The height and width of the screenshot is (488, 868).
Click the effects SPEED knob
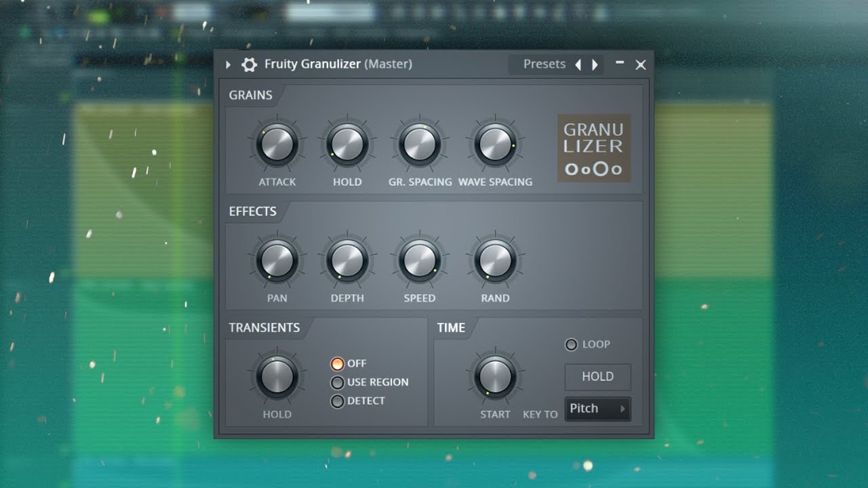pos(420,260)
